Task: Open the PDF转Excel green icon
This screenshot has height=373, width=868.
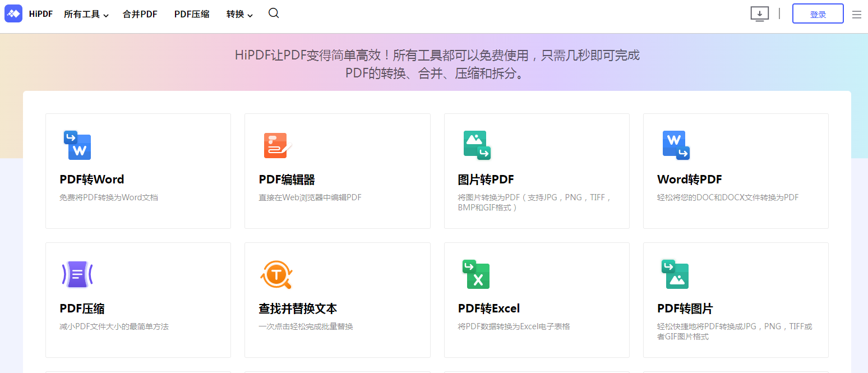Action: click(476, 274)
